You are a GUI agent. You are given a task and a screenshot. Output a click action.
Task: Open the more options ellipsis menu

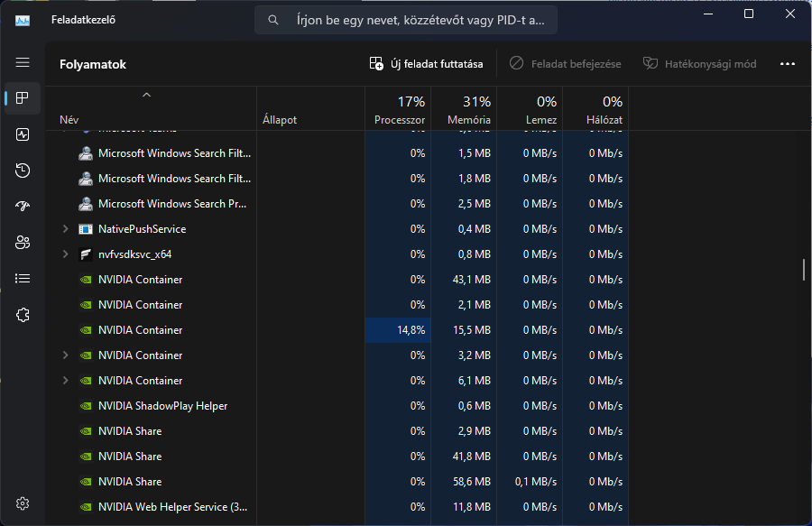point(787,64)
